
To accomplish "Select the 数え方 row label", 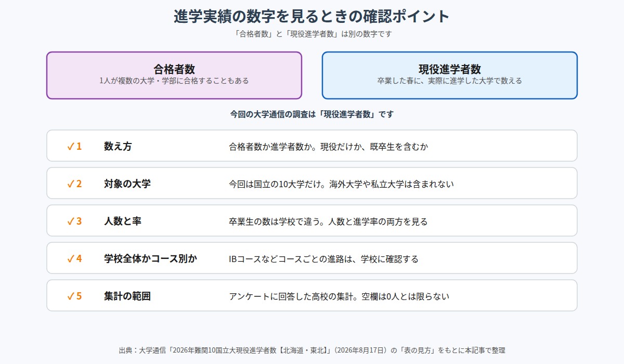I will point(118,146).
